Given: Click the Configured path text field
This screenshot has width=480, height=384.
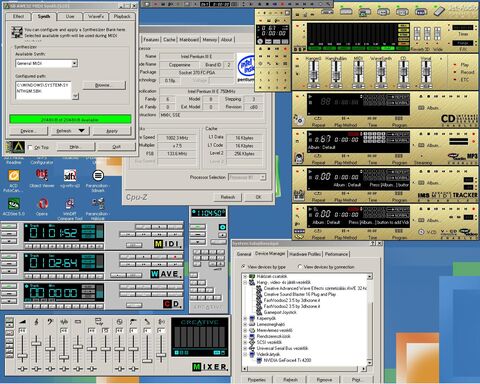Looking at the screenshot, I should (x=43, y=90).
